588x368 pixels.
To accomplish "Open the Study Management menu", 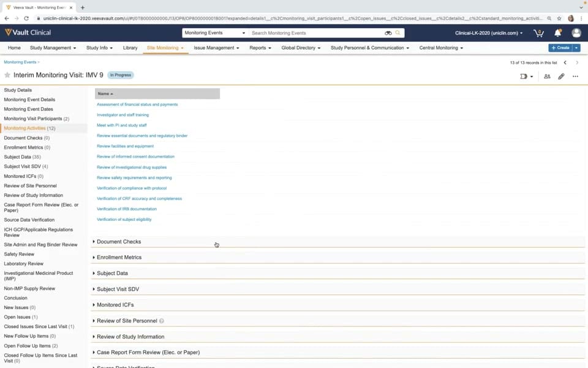I will [x=53, y=48].
